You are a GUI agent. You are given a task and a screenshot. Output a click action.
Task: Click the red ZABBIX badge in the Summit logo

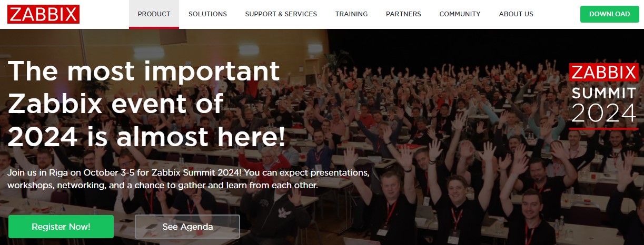604,72
